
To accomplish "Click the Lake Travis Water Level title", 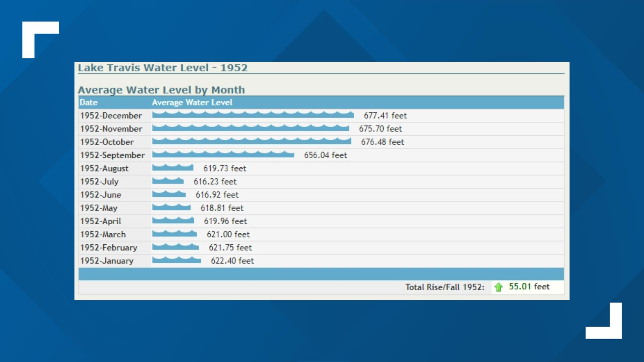I will (163, 68).
